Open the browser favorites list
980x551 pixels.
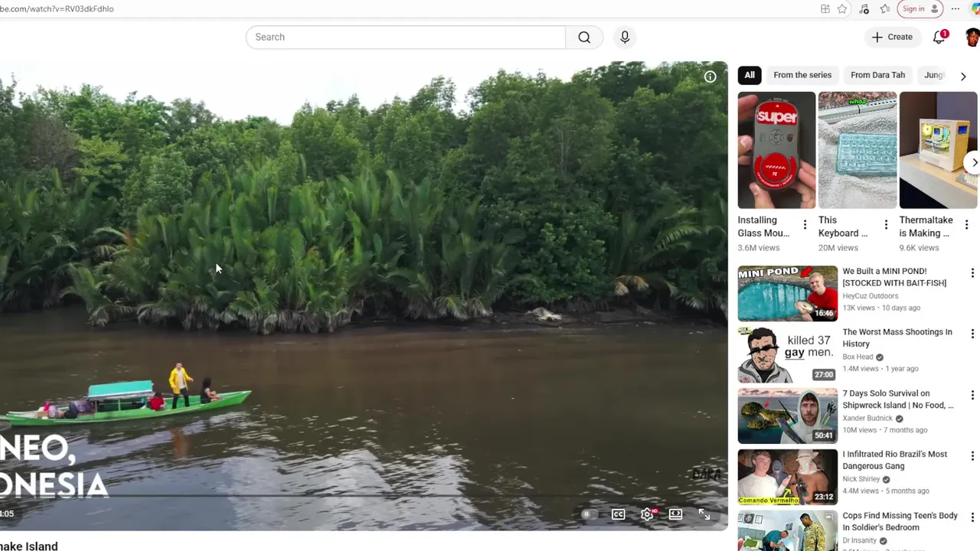(885, 9)
